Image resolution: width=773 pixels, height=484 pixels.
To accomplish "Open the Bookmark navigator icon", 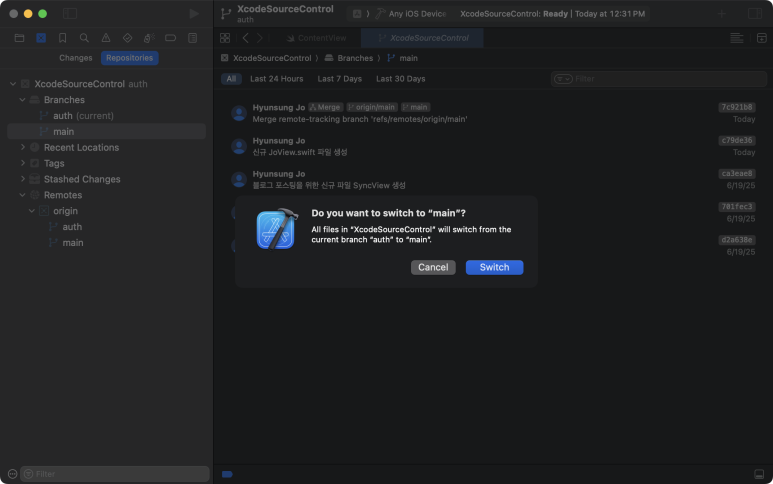I will 63,38.
